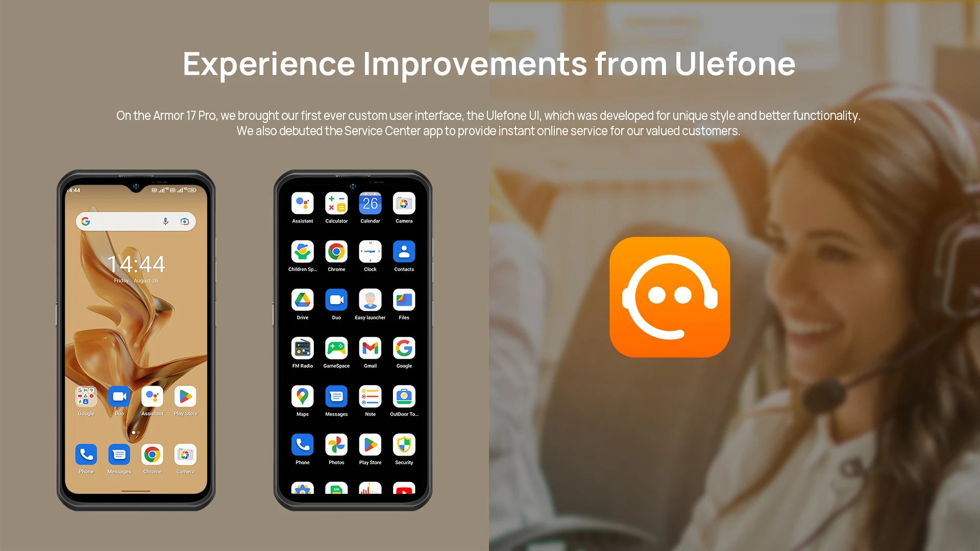Viewport: 980px width, 551px height.
Task: Open Google Maps app
Action: click(302, 396)
